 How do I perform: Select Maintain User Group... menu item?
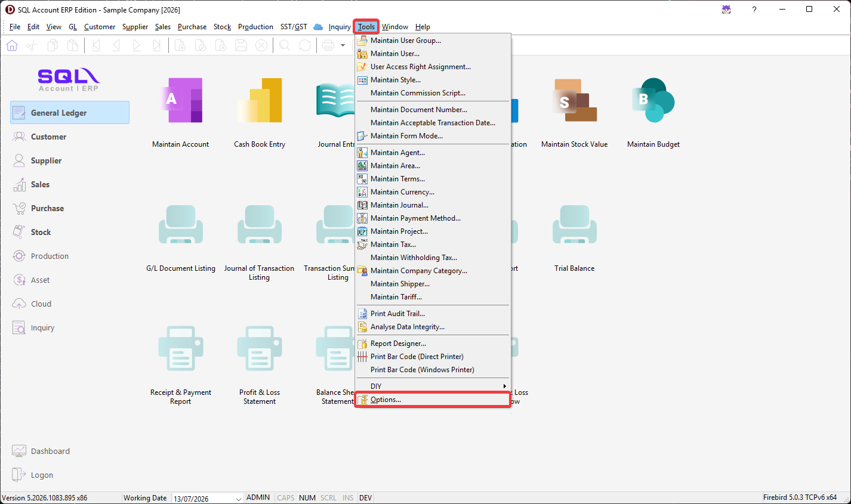(433, 41)
